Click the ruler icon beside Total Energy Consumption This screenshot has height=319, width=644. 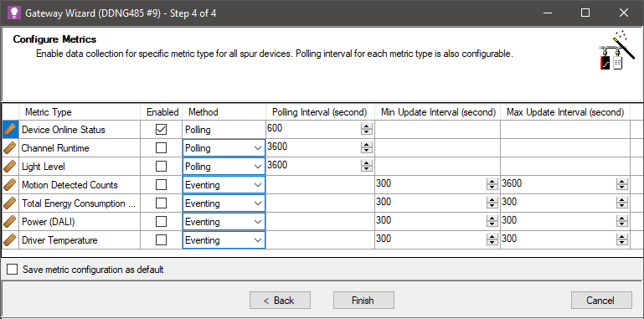coord(10,203)
